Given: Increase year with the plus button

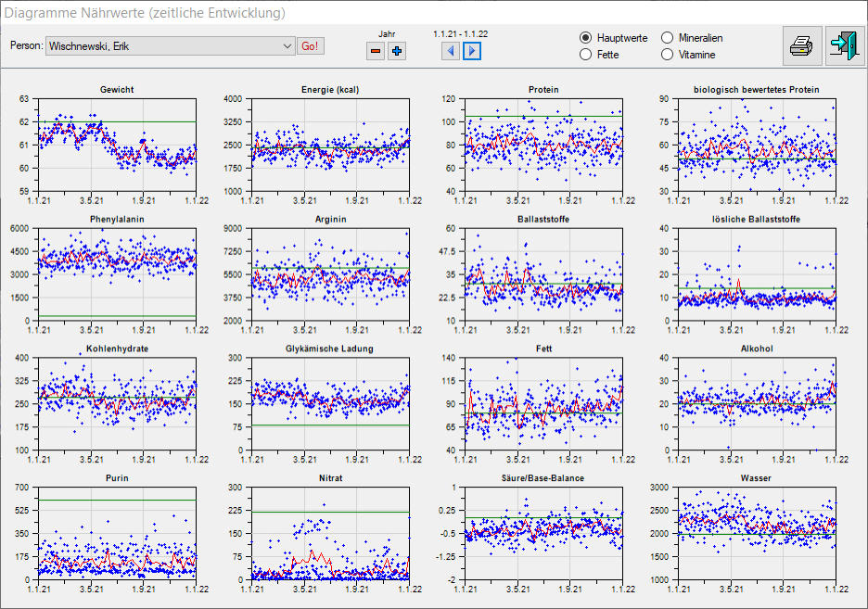Looking at the screenshot, I should click(397, 51).
